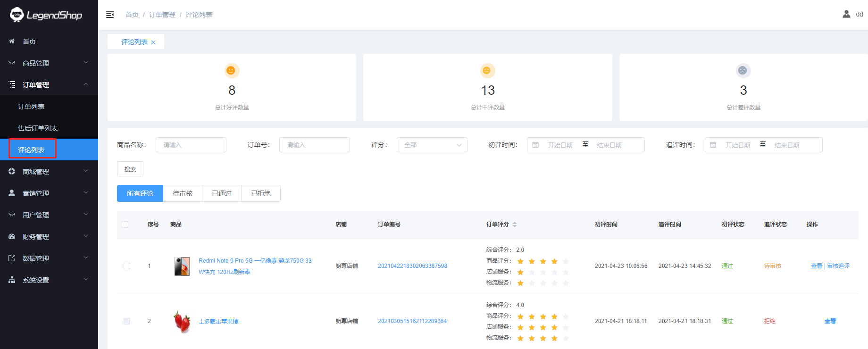The width and height of the screenshot is (868, 349).
Task: Close the 评论列表 tab with the x icon
Action: [153, 42]
